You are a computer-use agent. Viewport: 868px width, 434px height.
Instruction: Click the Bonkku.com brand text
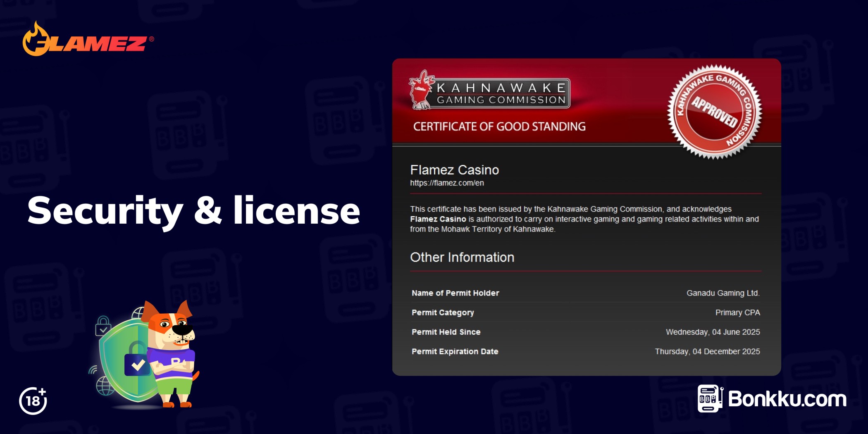(787, 399)
